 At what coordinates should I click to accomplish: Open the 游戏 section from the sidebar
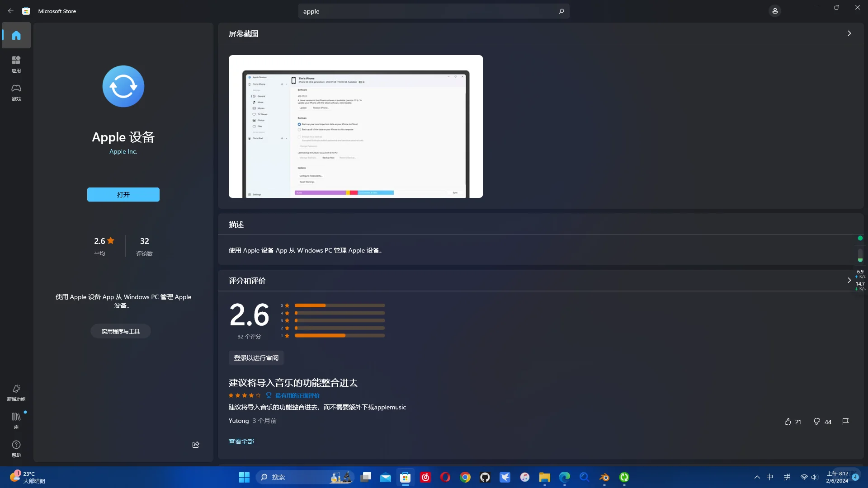[x=16, y=93]
